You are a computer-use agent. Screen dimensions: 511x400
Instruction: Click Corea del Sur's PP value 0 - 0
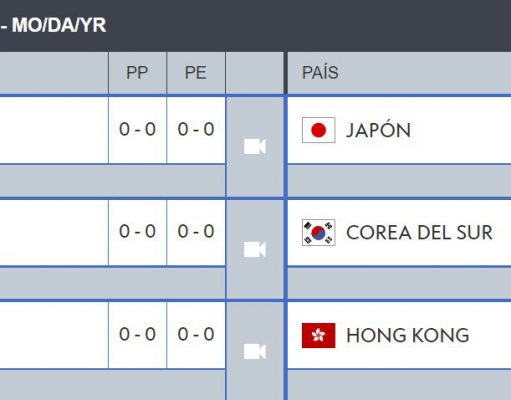coord(137,231)
